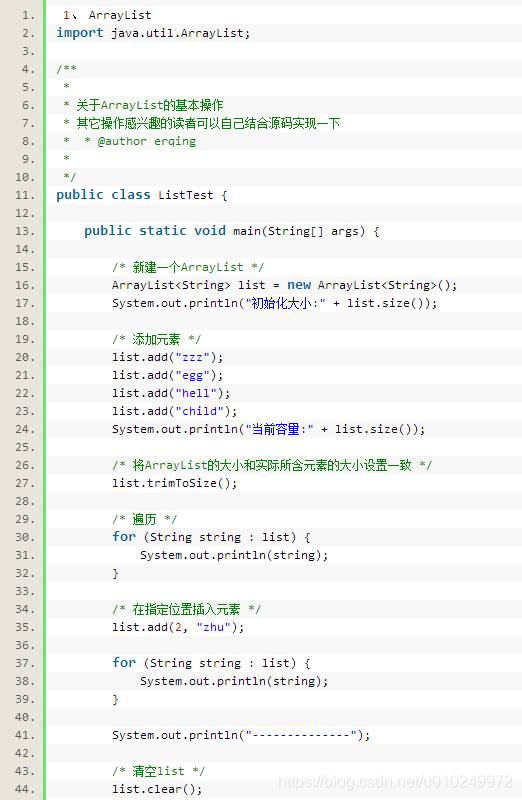Click the list.clear() line
The width and height of the screenshot is (522, 800).
click(x=157, y=789)
